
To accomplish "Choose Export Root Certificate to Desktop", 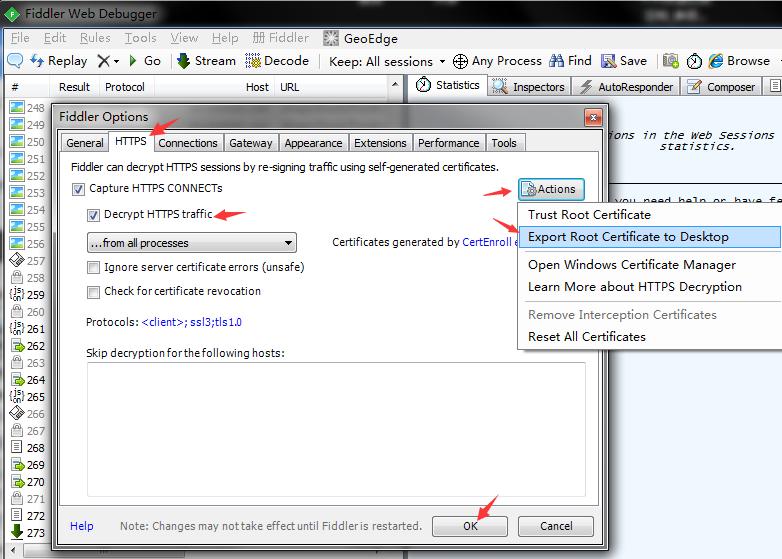I will pyautogui.click(x=650, y=237).
